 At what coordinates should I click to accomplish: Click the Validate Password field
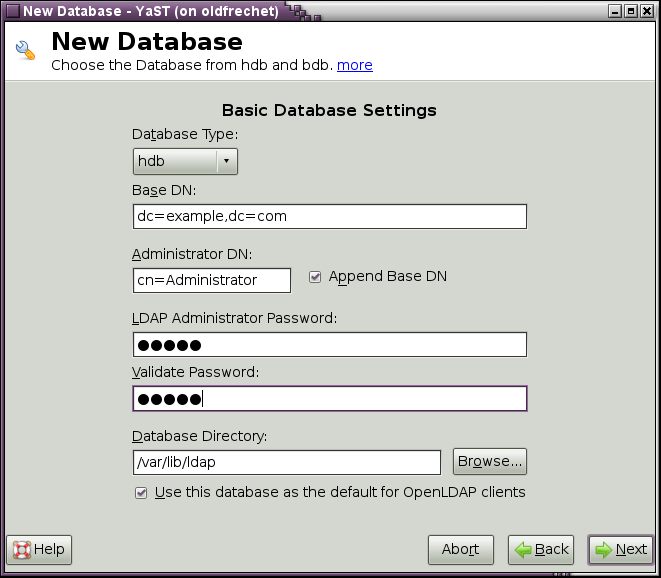[329, 399]
